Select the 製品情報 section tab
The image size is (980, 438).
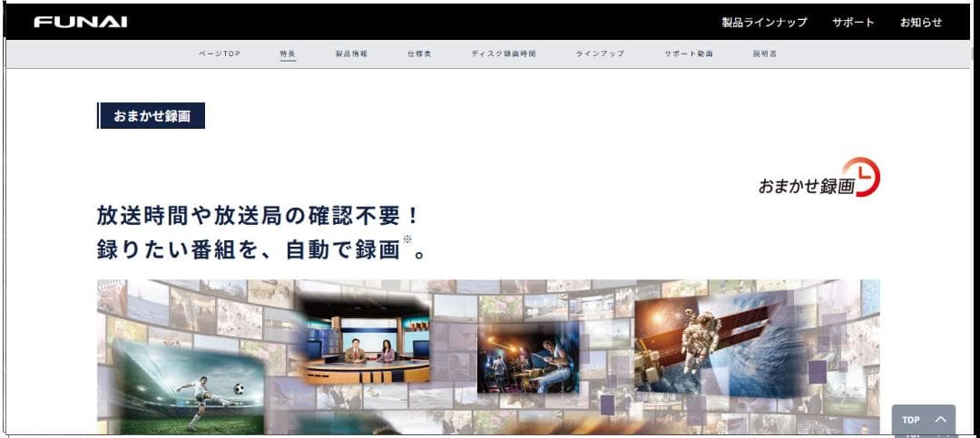[351, 54]
